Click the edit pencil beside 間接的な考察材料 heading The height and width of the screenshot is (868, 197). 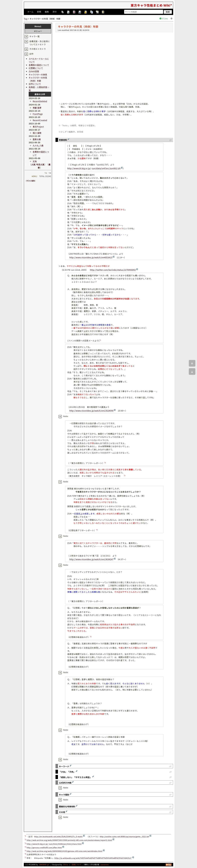click(x=77, y=806)
